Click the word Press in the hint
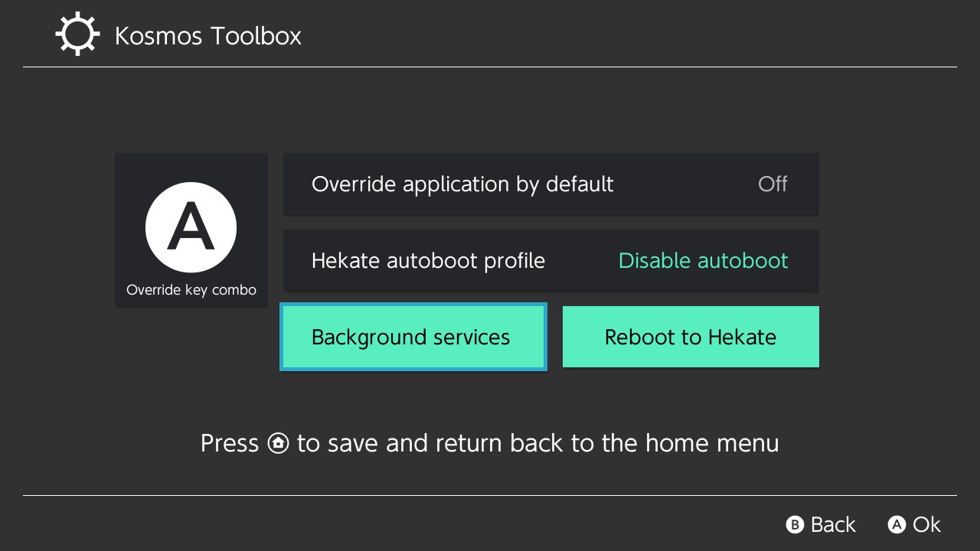Screen dimensions: 980x551 click(230, 443)
